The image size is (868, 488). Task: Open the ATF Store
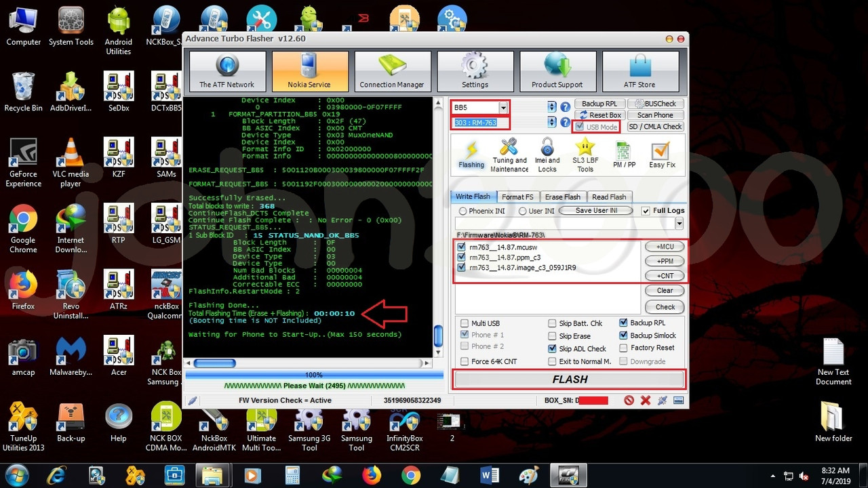(x=640, y=72)
